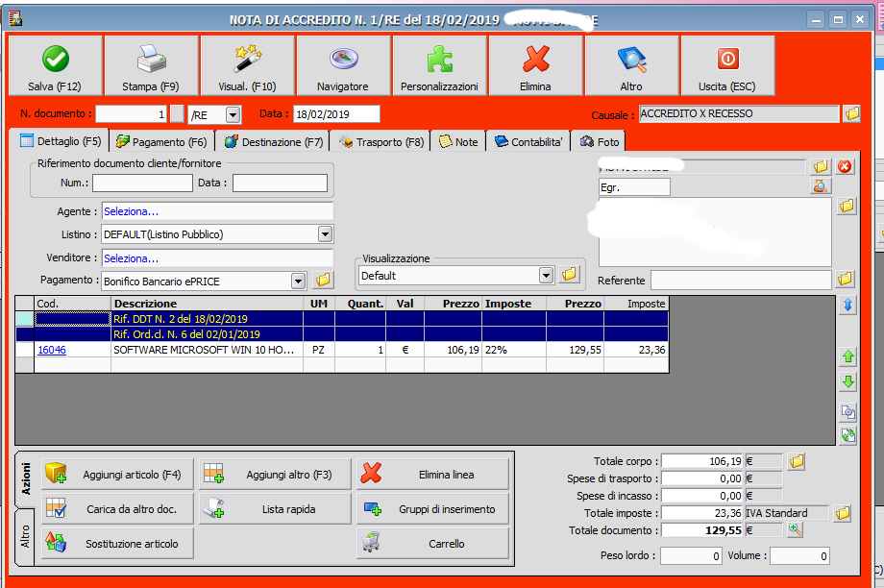Click the Lista rapida button
884x588 pixels.
275,508
